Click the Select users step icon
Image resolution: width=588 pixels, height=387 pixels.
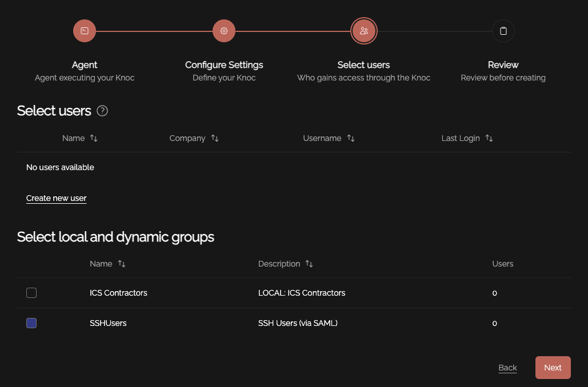coord(364,31)
